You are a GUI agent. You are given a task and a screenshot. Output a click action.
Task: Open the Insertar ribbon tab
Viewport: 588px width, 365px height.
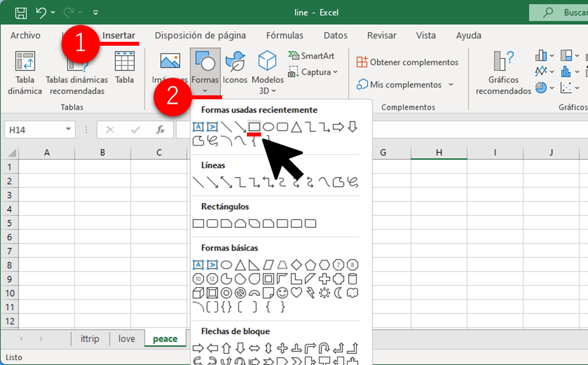tap(118, 35)
